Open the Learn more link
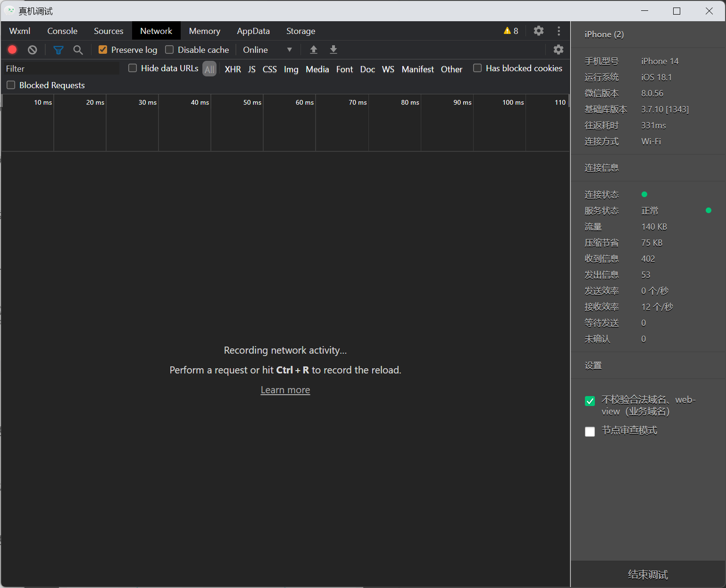Viewport: 726px width, 588px height. [285, 390]
